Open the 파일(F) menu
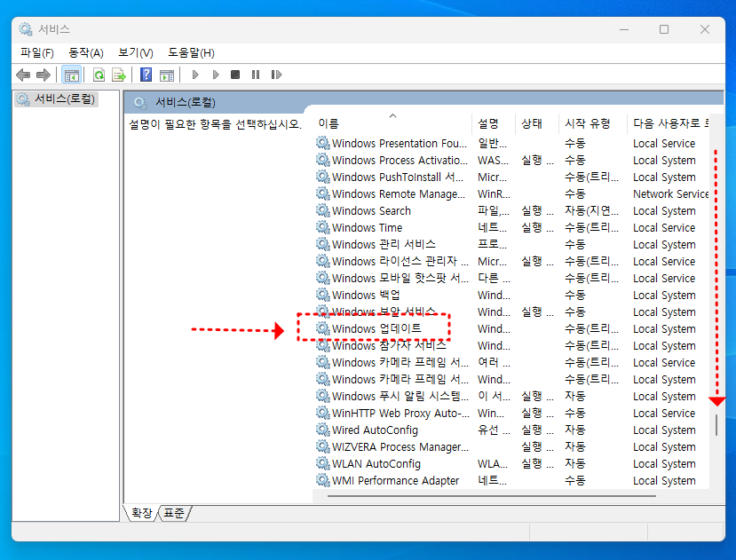Image resolution: width=736 pixels, height=560 pixels. click(37, 52)
